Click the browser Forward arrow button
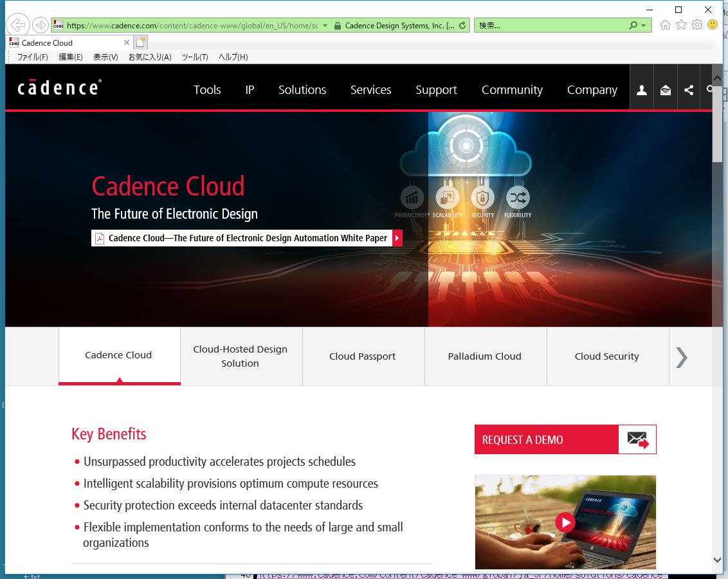The image size is (728, 579). [x=41, y=24]
